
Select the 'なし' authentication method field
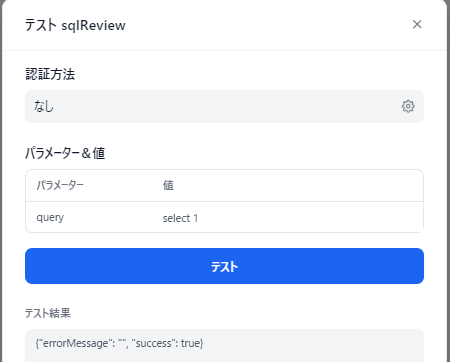tap(224, 106)
